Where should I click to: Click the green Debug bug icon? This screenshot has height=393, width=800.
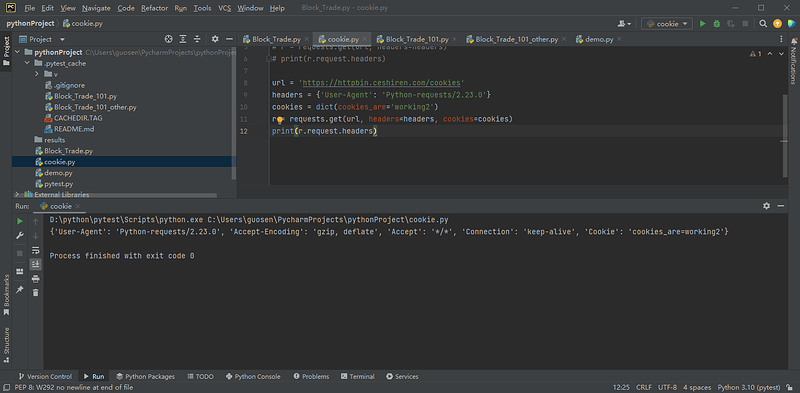pos(716,23)
